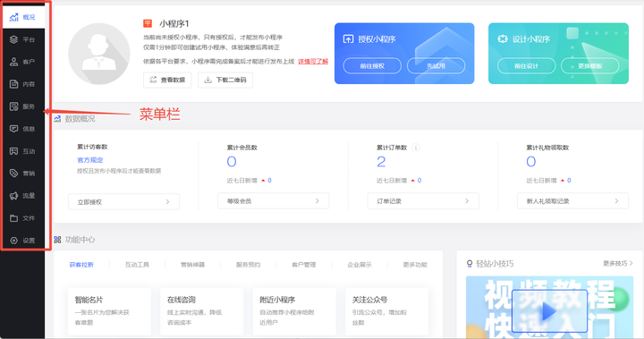This screenshot has width=644, height=339.
Task: Select the 客户 person icon in sidebar
Action: pyautogui.click(x=14, y=62)
